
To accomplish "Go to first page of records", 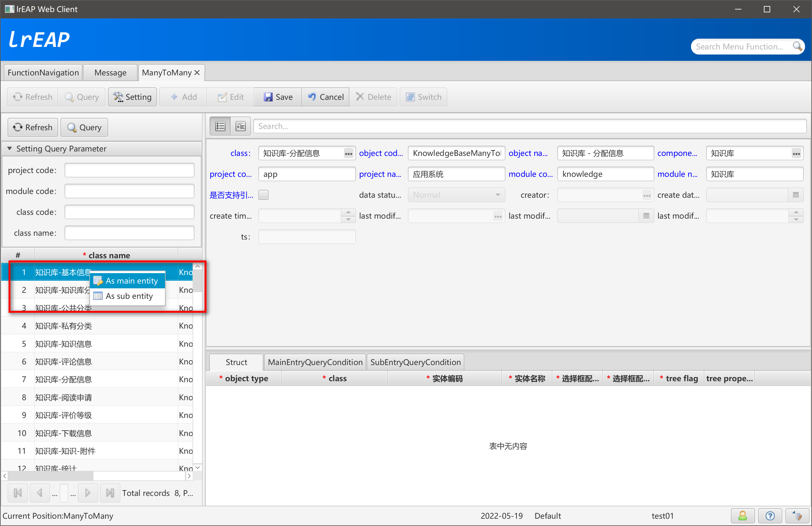I will click(18, 493).
